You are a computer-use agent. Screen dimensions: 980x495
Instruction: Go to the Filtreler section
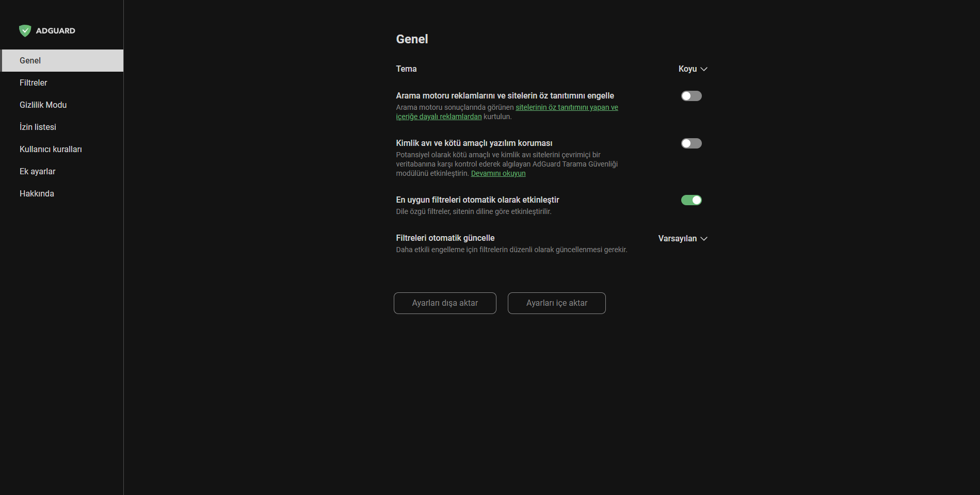click(62, 82)
